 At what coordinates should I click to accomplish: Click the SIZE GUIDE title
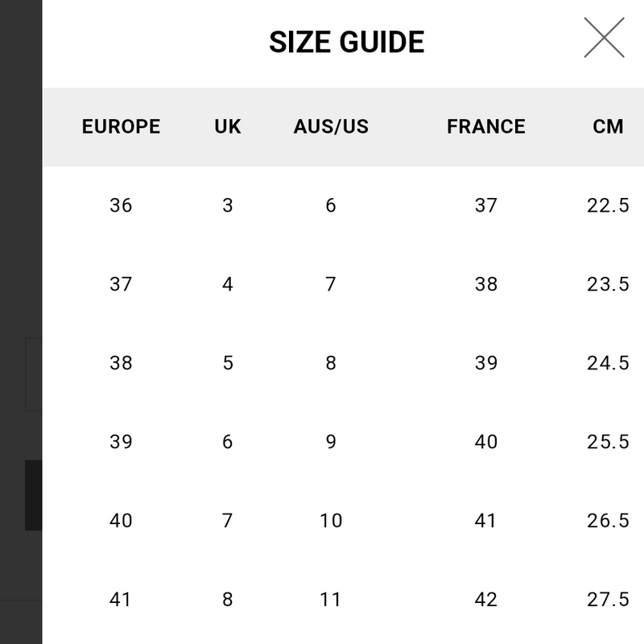[346, 42]
